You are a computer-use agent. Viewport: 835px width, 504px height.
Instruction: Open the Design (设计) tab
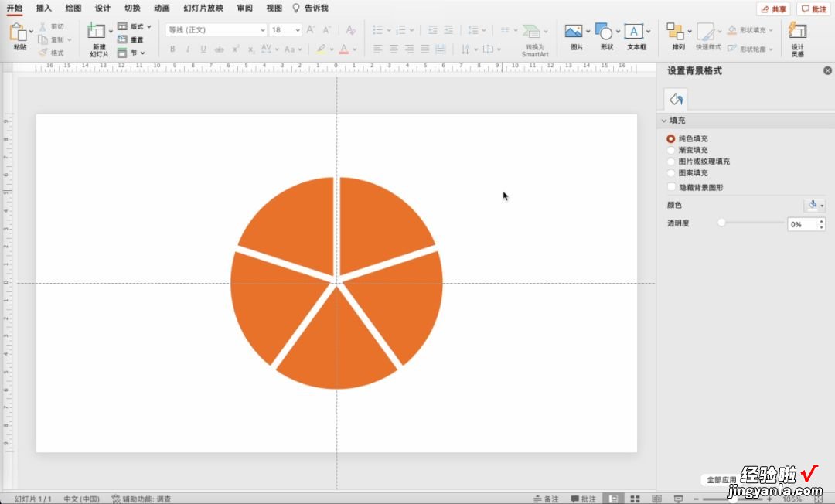pos(103,8)
